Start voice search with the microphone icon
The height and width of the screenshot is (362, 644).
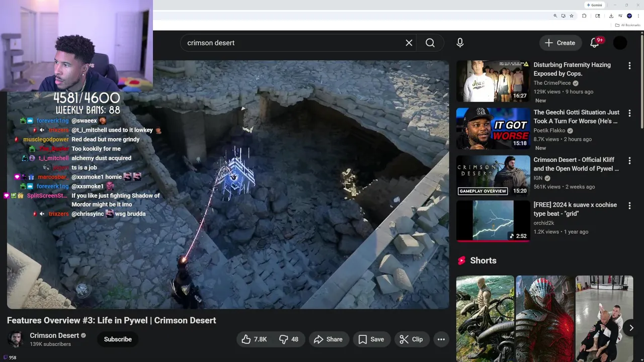tap(460, 43)
